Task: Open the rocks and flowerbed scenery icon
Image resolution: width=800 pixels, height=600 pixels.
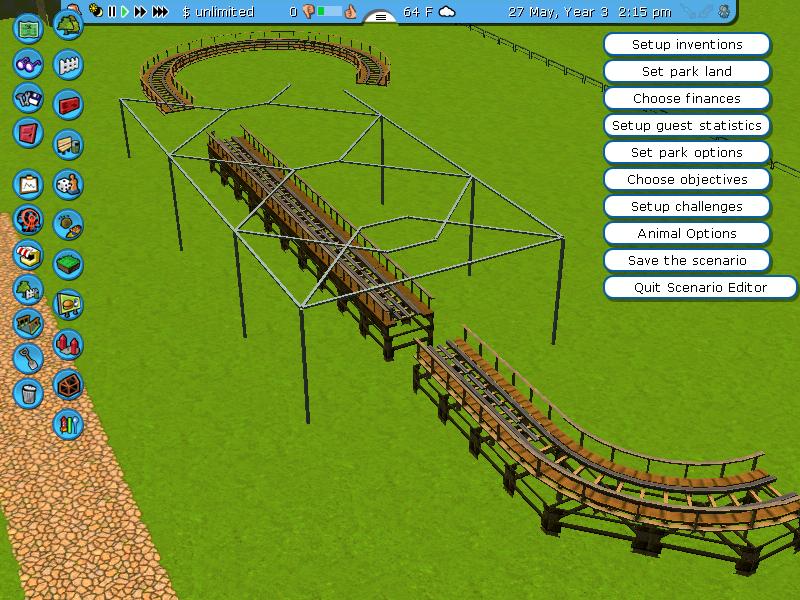Action: (68, 224)
